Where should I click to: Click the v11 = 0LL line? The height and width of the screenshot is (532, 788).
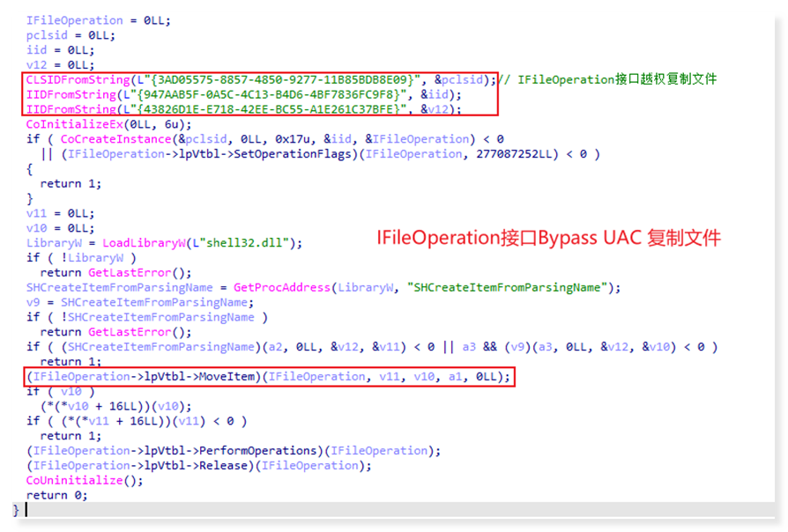click(60, 213)
